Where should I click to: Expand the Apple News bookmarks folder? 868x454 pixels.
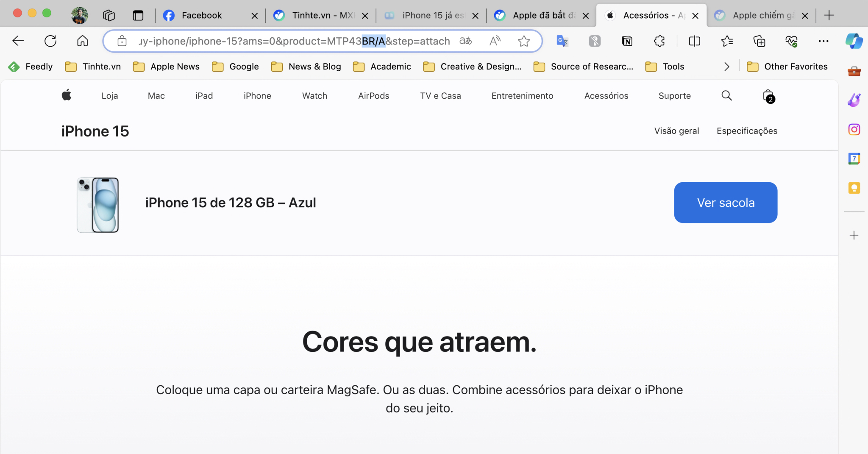pos(166,67)
